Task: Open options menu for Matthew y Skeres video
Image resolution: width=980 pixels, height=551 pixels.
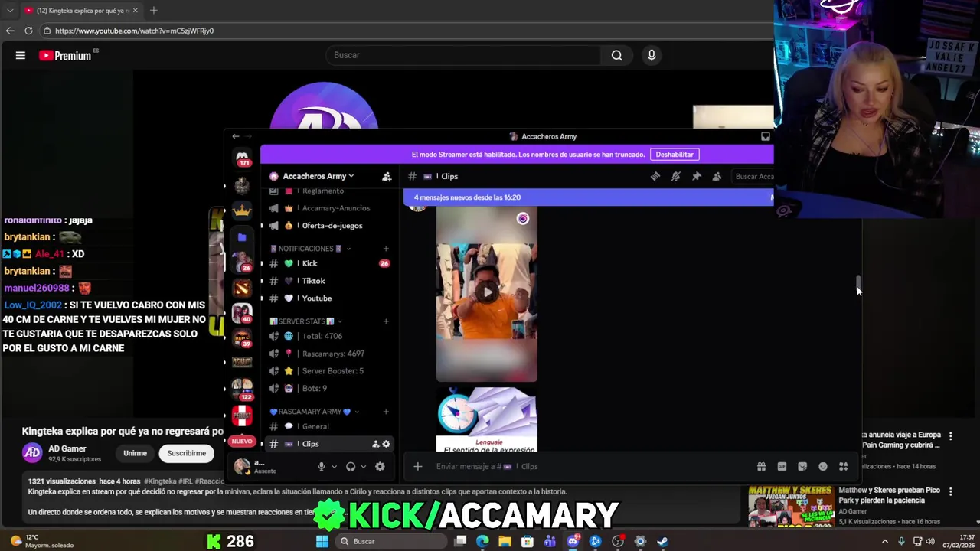Action: 951,491
